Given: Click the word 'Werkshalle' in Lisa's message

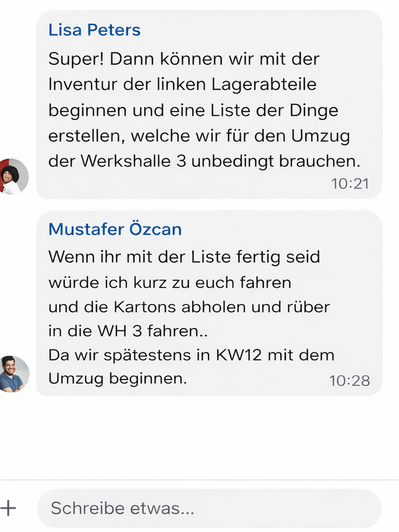Looking at the screenshot, I should [x=125, y=161].
